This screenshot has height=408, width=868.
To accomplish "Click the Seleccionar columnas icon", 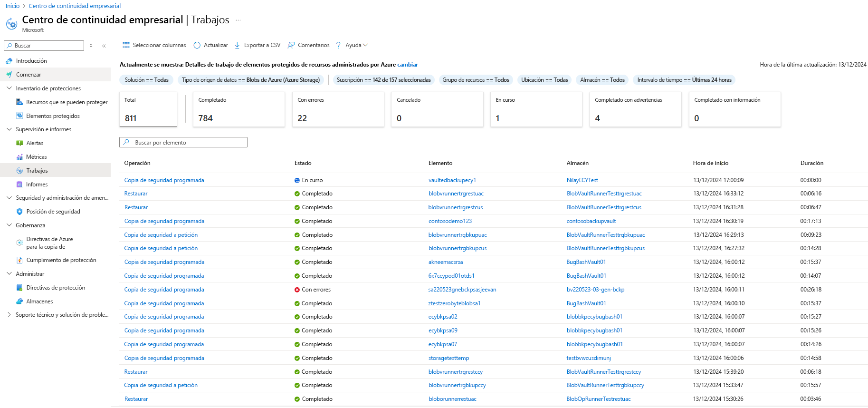I will click(x=126, y=45).
